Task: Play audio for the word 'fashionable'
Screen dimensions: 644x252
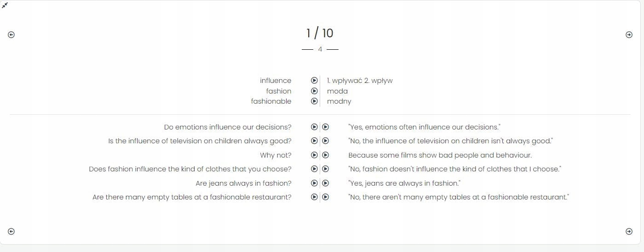Action: [315, 101]
